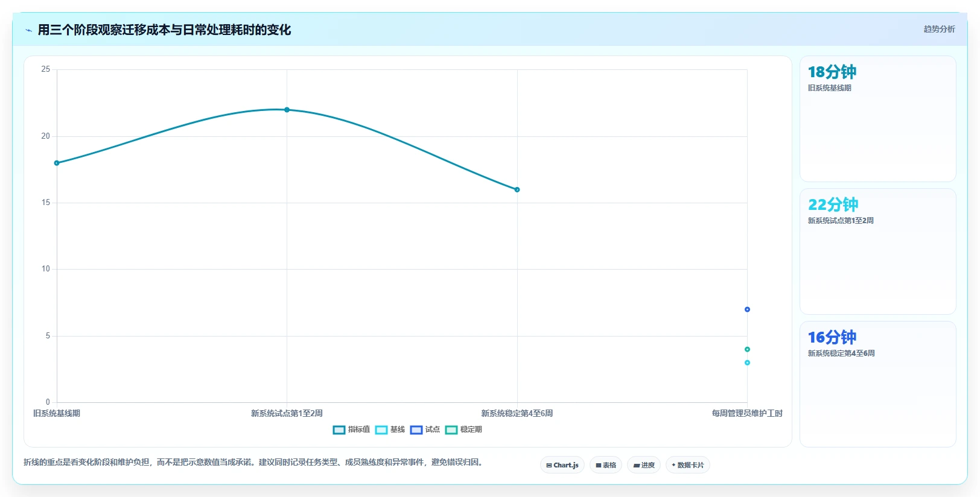The width and height of the screenshot is (980, 497).
Task: Click the 数据卡片 chip
Action: 688,465
